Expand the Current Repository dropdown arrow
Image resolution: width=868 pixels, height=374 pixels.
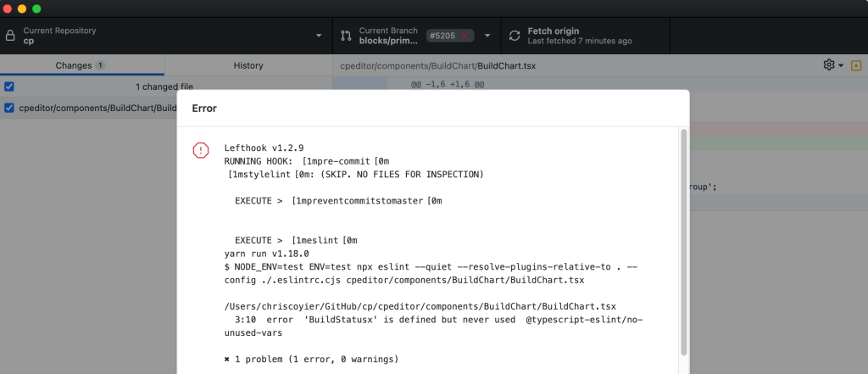[319, 36]
